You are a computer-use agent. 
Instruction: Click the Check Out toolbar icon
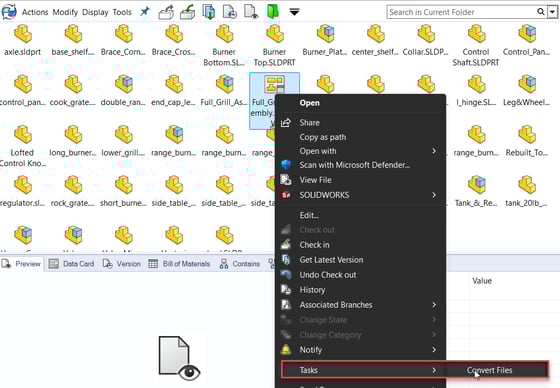166,12
